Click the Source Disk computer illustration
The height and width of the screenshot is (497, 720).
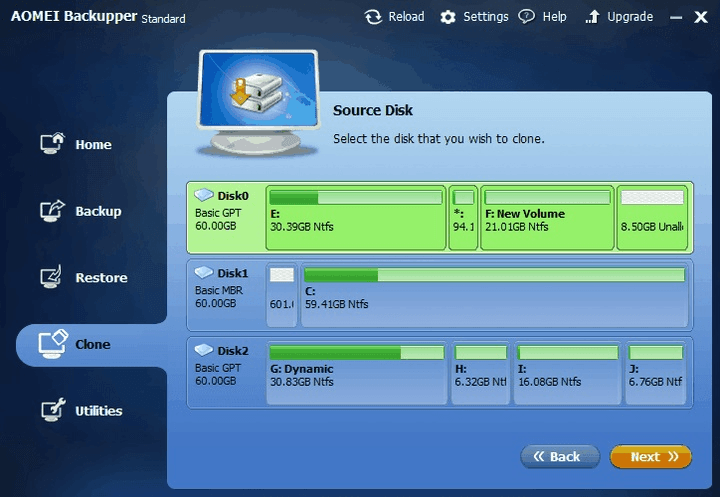click(x=258, y=102)
